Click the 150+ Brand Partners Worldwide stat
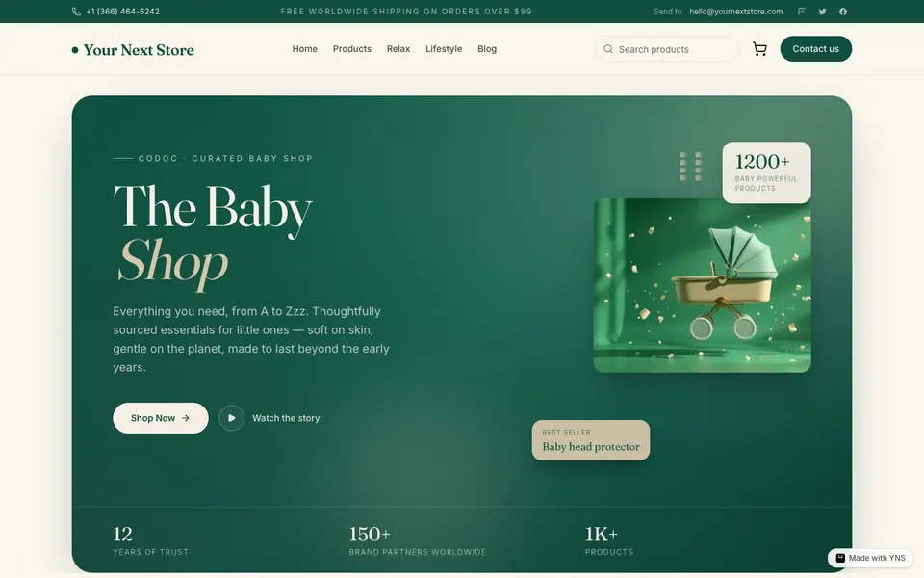Viewport: 924px width, 578px height. point(417,540)
